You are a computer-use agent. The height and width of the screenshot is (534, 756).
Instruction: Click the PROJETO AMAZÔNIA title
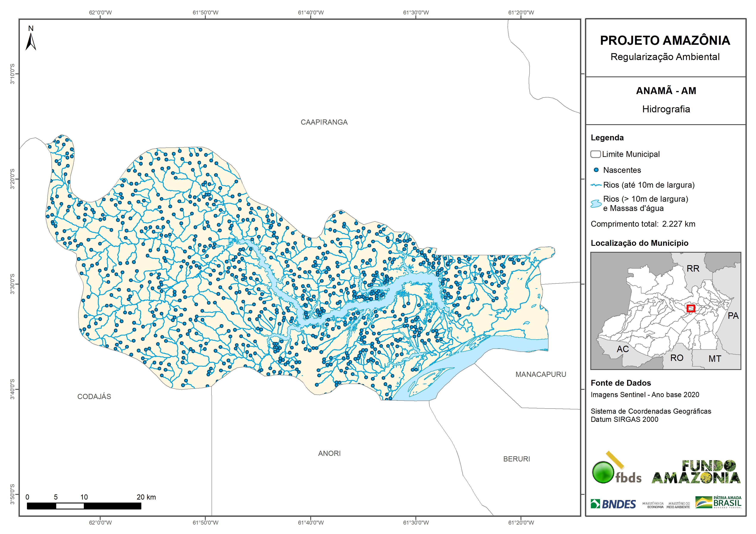click(x=665, y=40)
